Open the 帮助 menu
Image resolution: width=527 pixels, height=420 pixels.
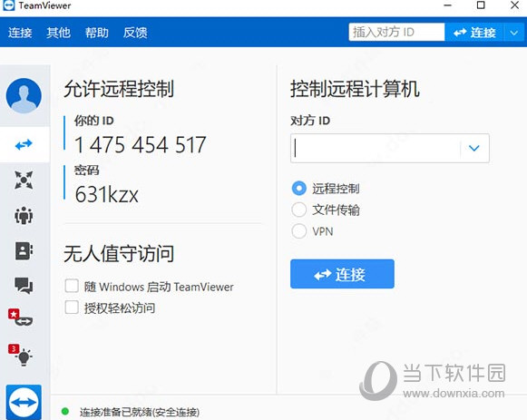coord(97,33)
